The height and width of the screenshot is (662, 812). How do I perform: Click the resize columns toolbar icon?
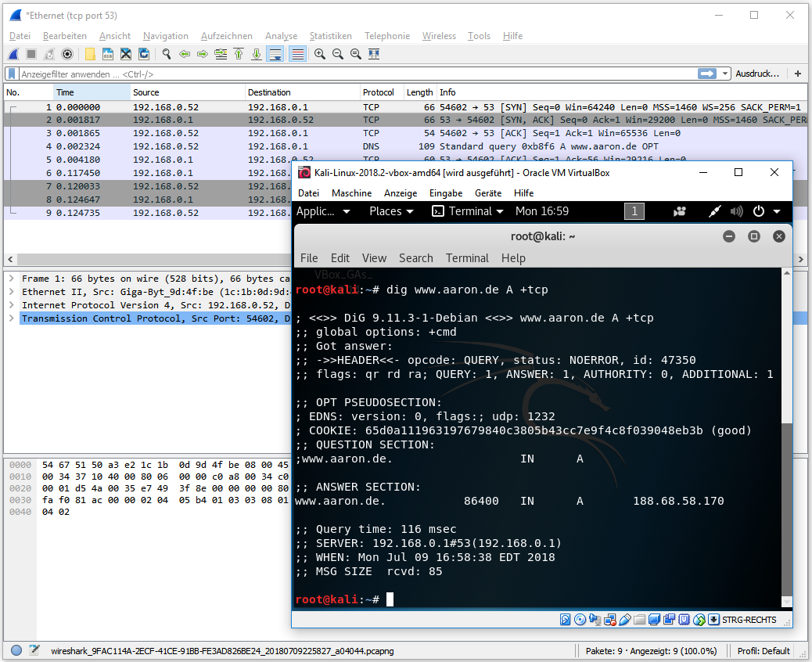374,54
